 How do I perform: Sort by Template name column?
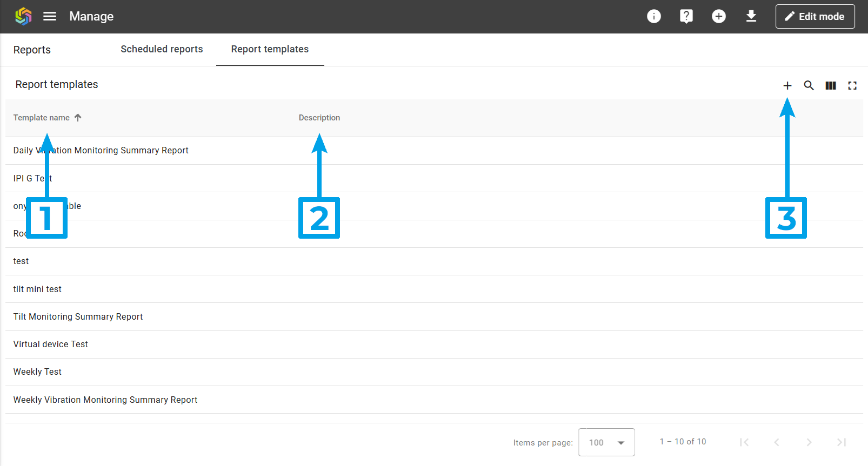42,118
